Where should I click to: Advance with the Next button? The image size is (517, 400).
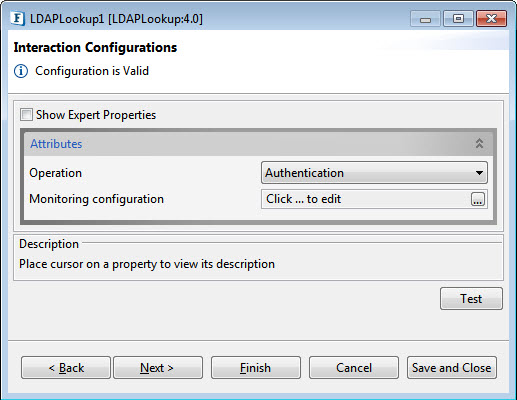[x=158, y=368]
